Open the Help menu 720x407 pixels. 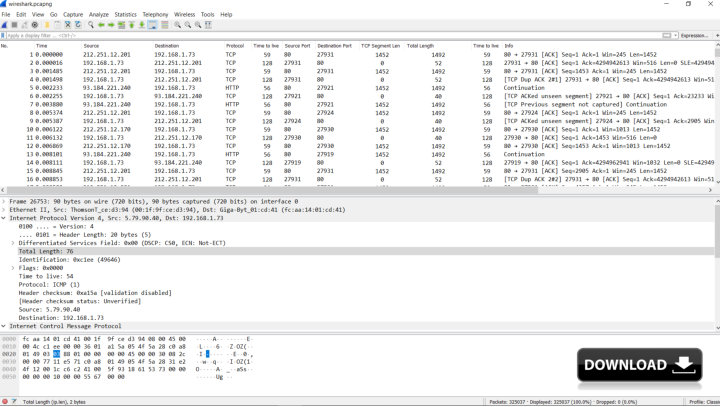226,14
